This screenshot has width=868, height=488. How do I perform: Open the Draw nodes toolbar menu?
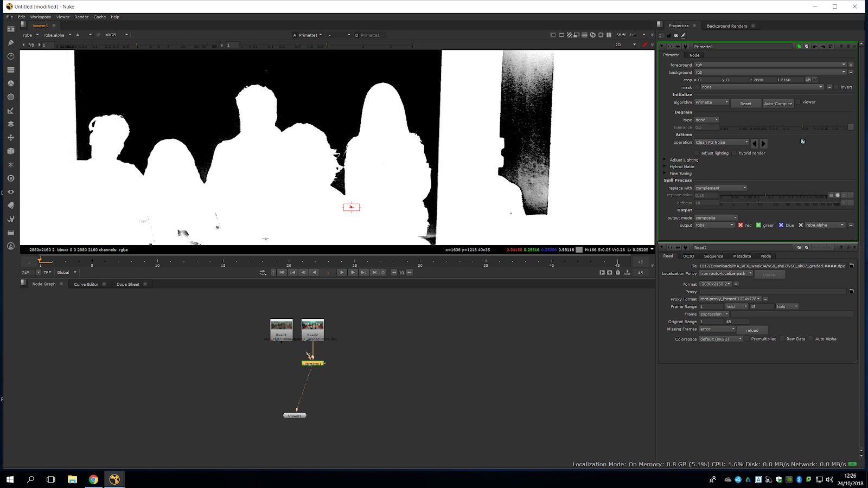[10, 43]
